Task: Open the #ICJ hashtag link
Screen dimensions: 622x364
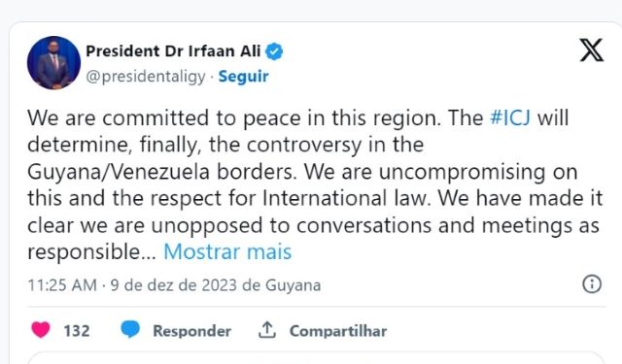Action: (510, 117)
